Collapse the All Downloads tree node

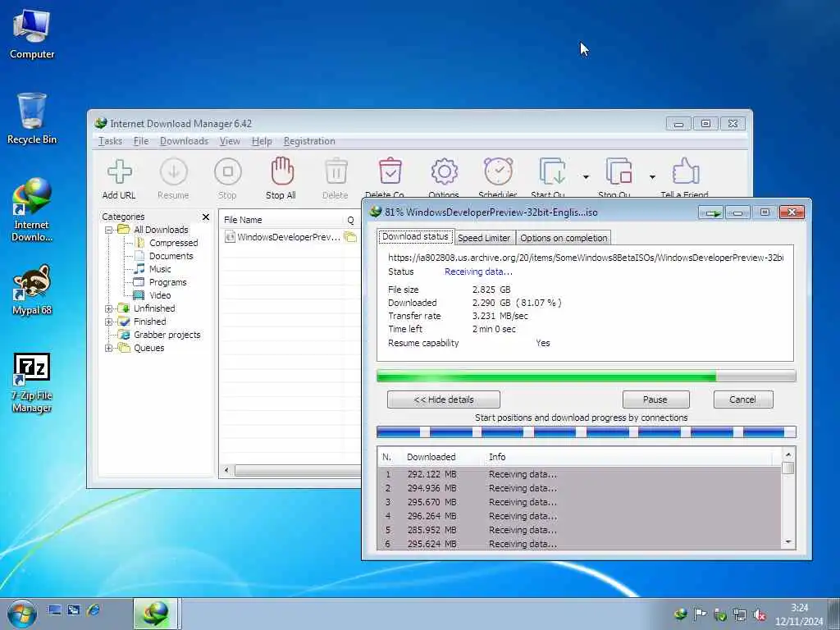pyautogui.click(x=109, y=230)
